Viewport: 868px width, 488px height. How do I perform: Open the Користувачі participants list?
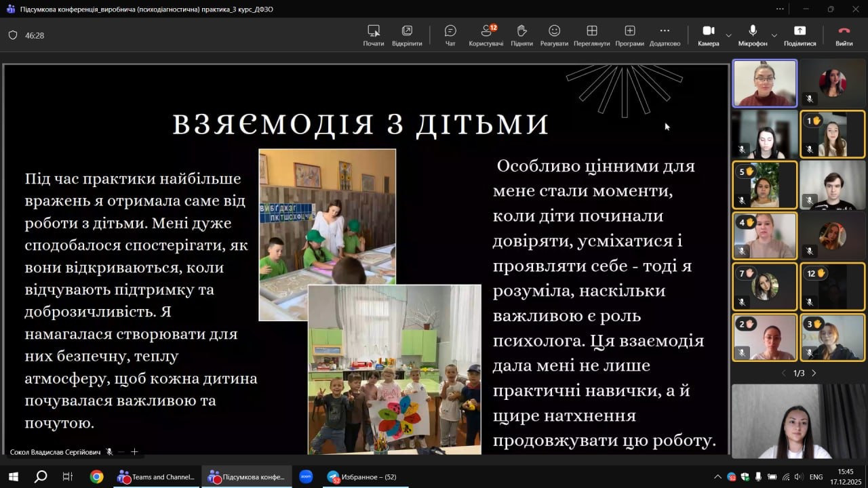click(486, 35)
